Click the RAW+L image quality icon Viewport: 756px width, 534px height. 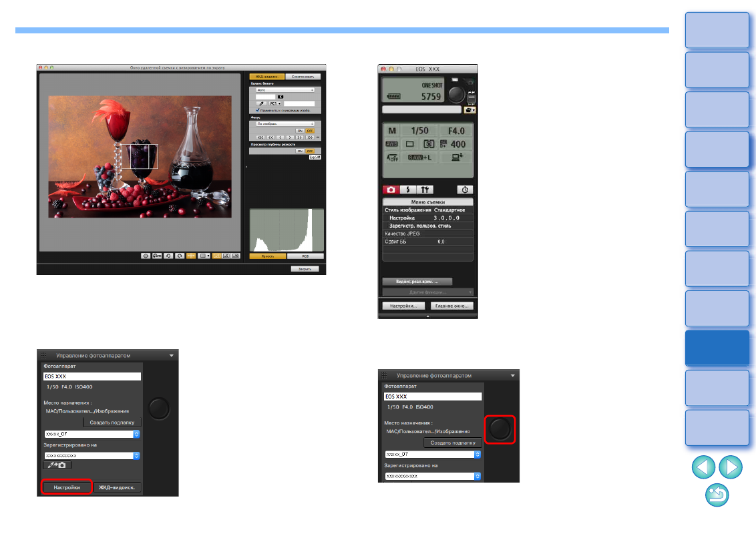[x=419, y=158]
